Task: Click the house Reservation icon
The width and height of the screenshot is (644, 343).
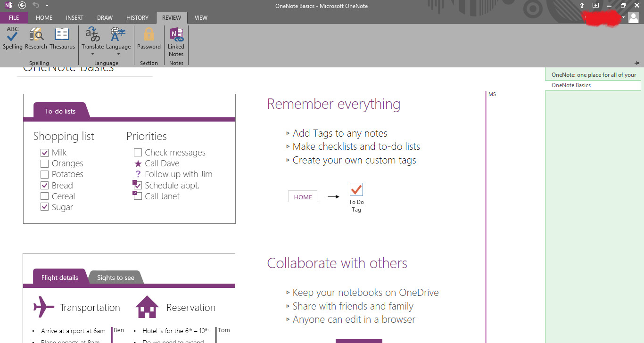Action: 147,307
